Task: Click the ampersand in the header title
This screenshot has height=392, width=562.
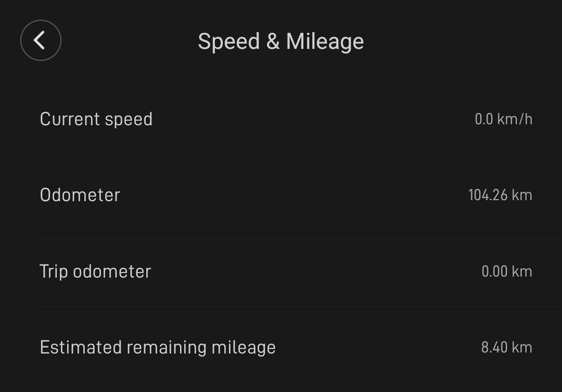Action: click(x=272, y=42)
